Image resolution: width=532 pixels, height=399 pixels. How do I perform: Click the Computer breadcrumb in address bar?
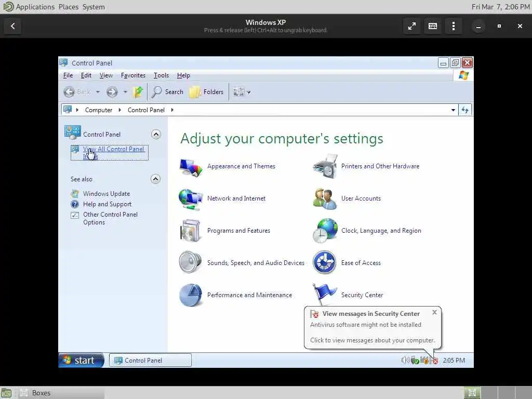[98, 110]
